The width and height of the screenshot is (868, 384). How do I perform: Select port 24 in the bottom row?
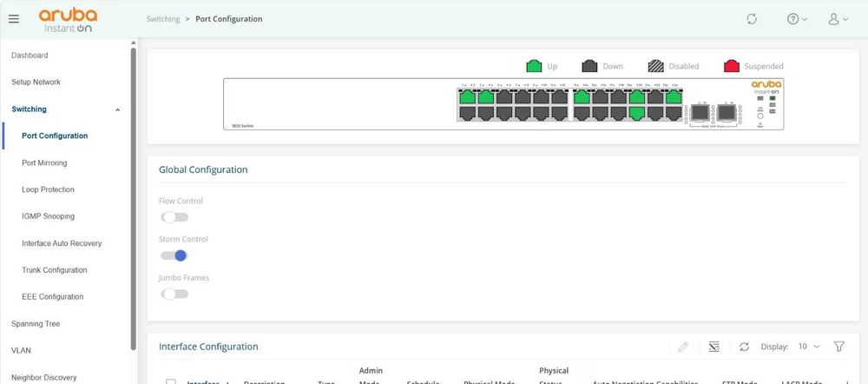click(x=674, y=113)
